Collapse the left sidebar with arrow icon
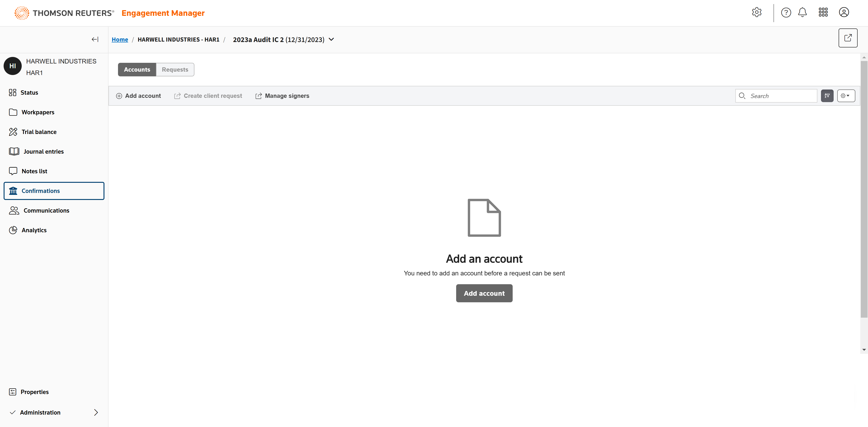Viewport: 868px width, 427px height. (95, 39)
